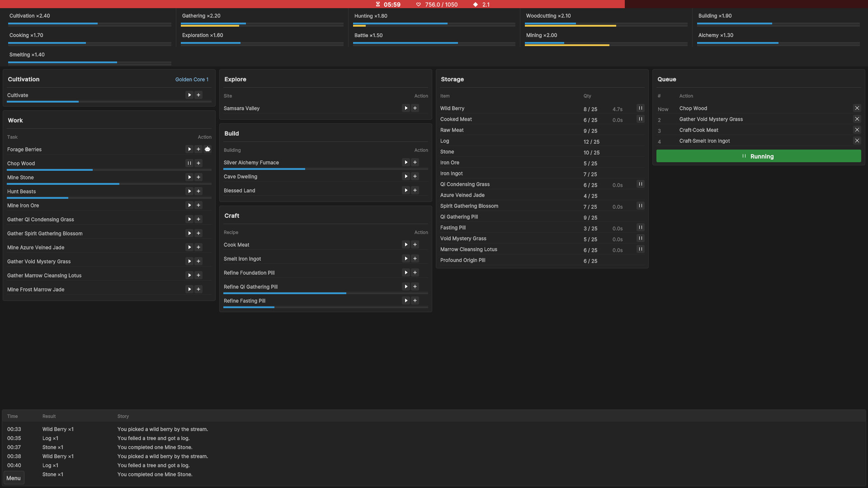Select the Profound Origin Pill storage row

point(542,260)
